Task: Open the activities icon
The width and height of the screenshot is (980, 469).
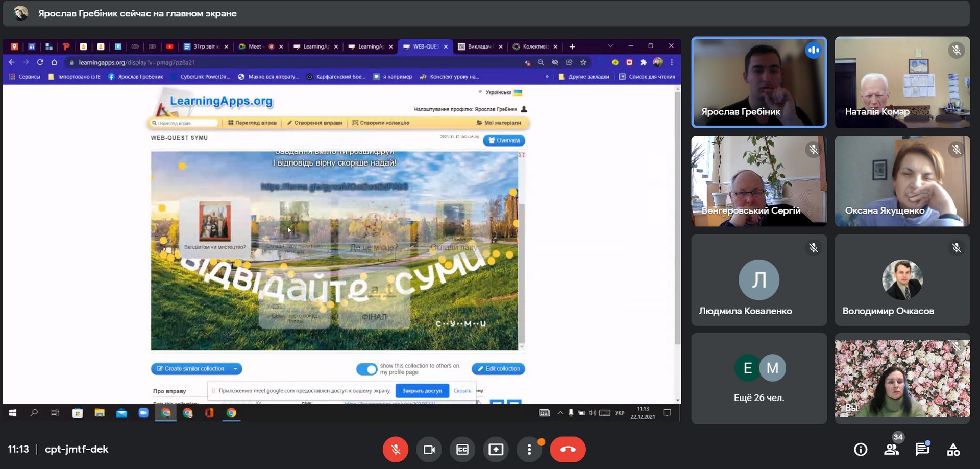Action: pos(953,450)
